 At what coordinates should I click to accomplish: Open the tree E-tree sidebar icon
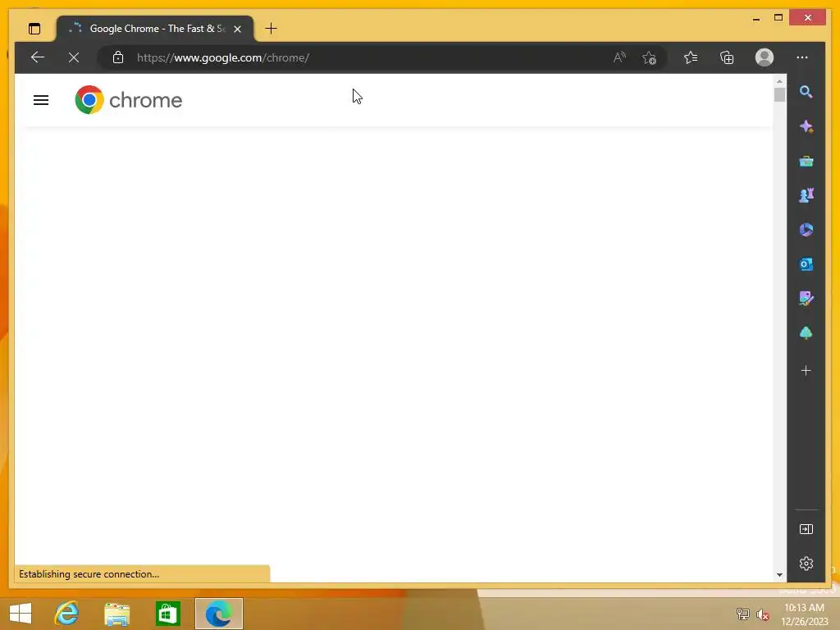[806, 333]
